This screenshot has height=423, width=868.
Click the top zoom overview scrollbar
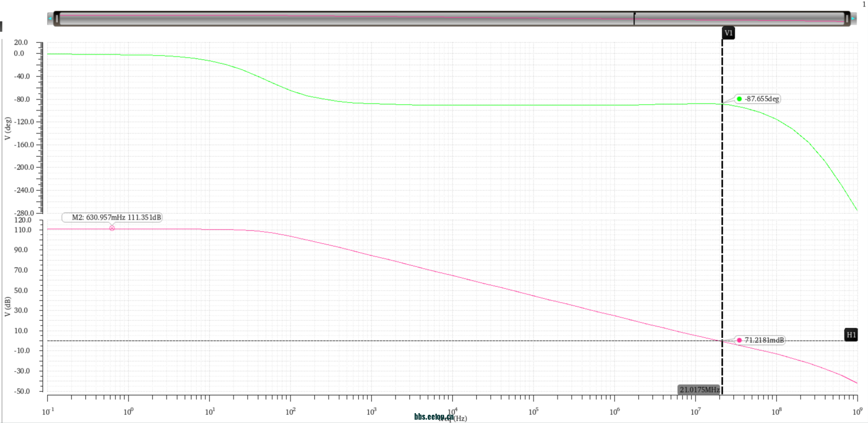coord(452,19)
